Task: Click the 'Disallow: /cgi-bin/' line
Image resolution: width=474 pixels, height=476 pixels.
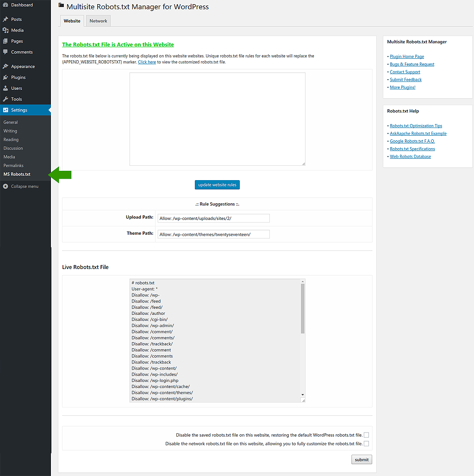Action: tap(150, 319)
